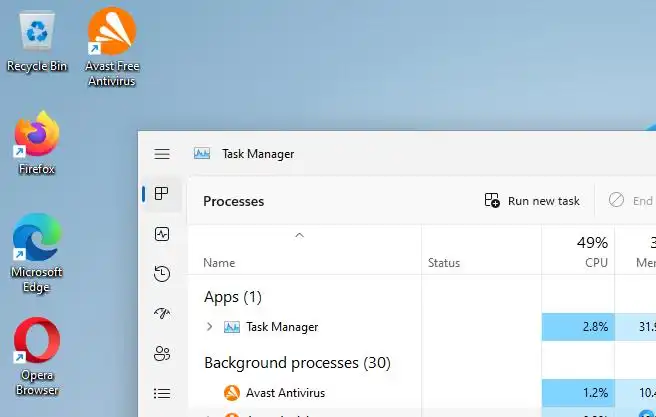Expand the Task Manager process row chevron
The height and width of the screenshot is (417, 656).
point(209,327)
